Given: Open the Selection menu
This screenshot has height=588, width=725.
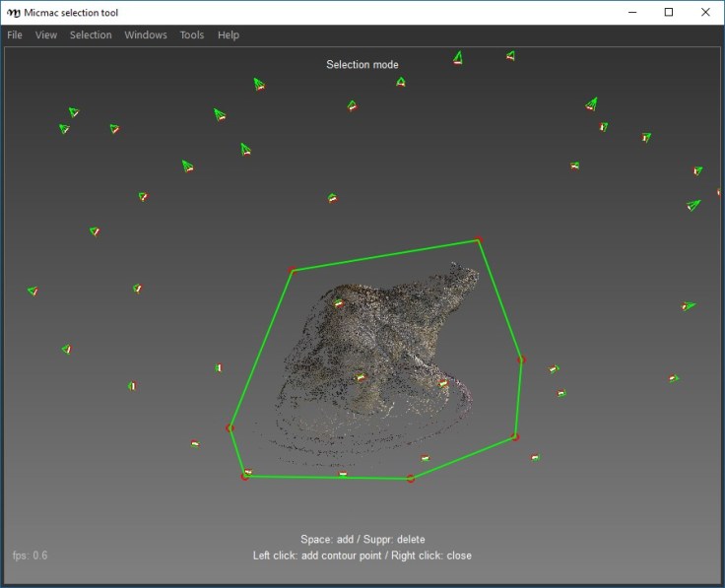Looking at the screenshot, I should [x=91, y=35].
